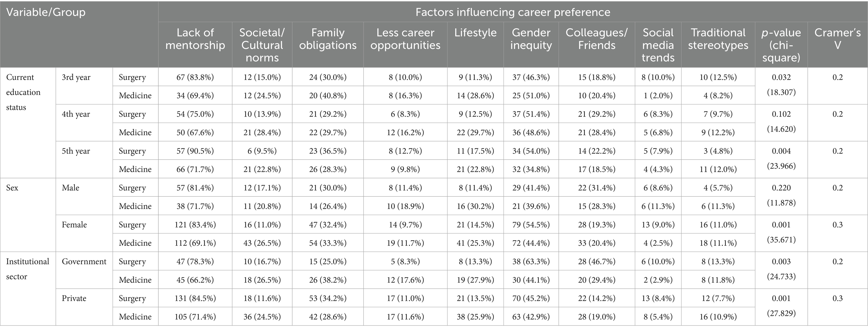Click the Institutional sector row label

pos(28,269)
